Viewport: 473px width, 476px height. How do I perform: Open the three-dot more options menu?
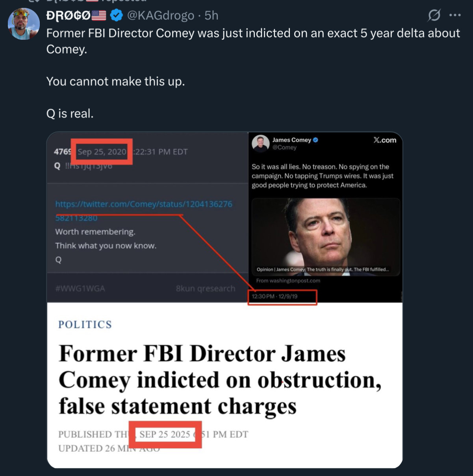pyautogui.click(x=455, y=15)
